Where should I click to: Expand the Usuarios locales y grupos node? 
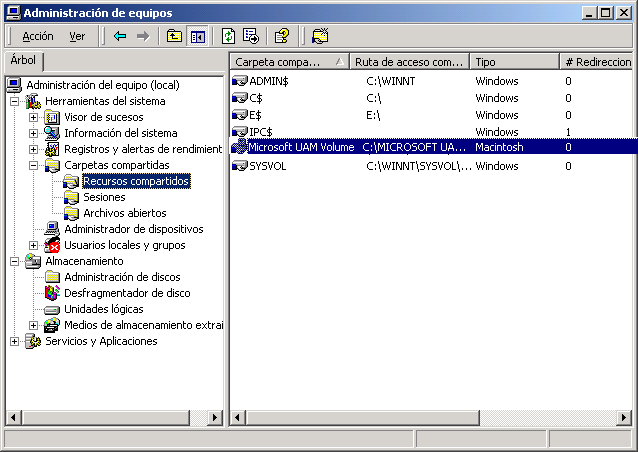[33, 245]
